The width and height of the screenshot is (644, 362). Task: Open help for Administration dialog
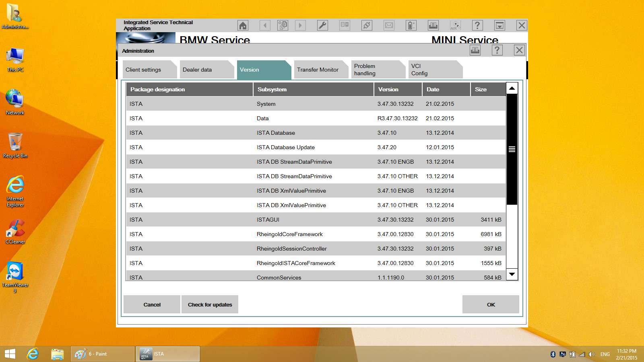(x=497, y=50)
